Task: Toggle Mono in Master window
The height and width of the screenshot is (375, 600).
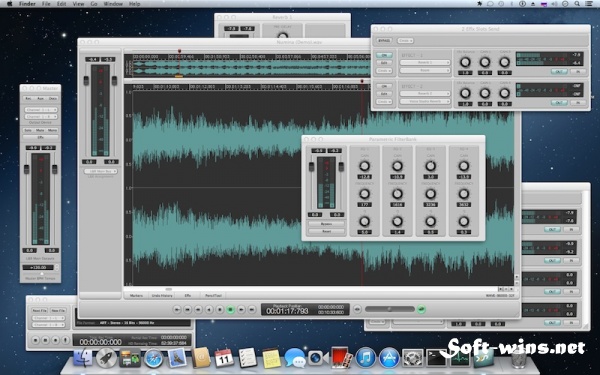Action: (x=52, y=130)
